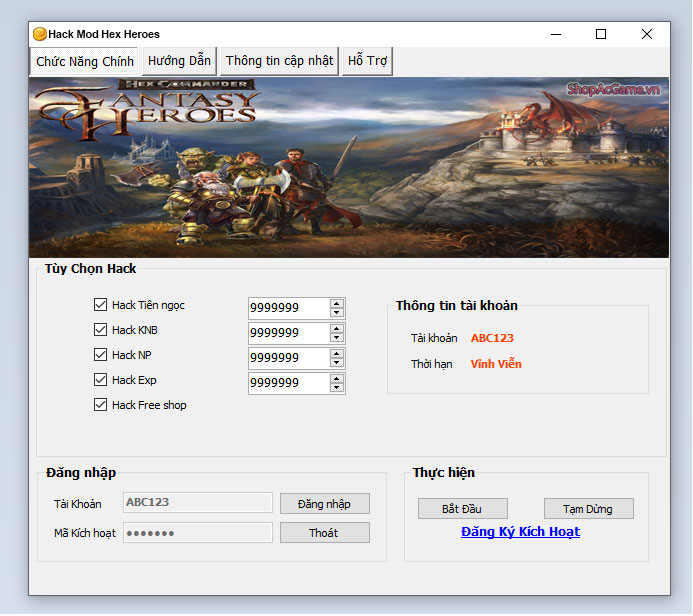Toggle the Hack KNB checkbox

[100, 330]
